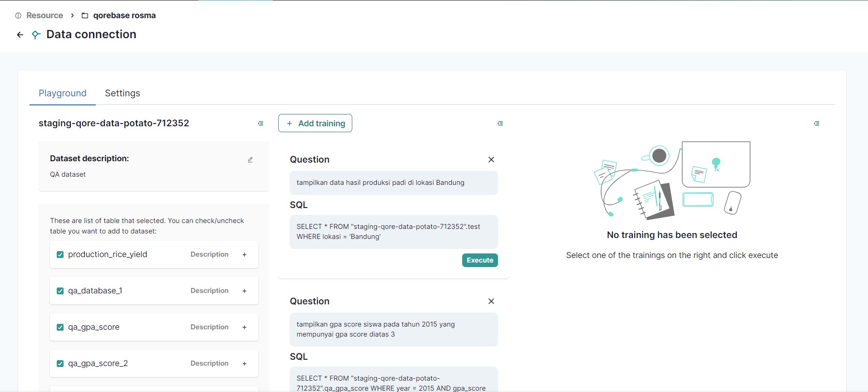Remove the gpa score 2015 question

491,301
